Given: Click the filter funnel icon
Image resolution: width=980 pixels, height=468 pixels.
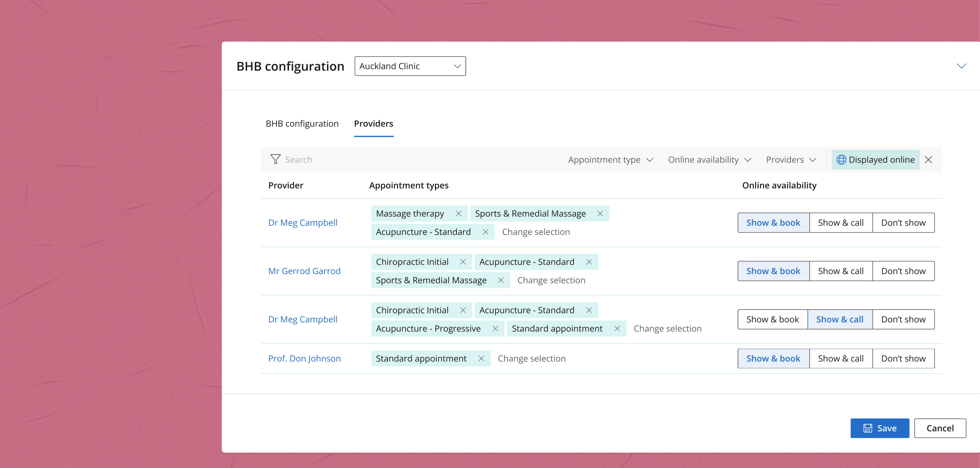Looking at the screenshot, I should coord(275,159).
